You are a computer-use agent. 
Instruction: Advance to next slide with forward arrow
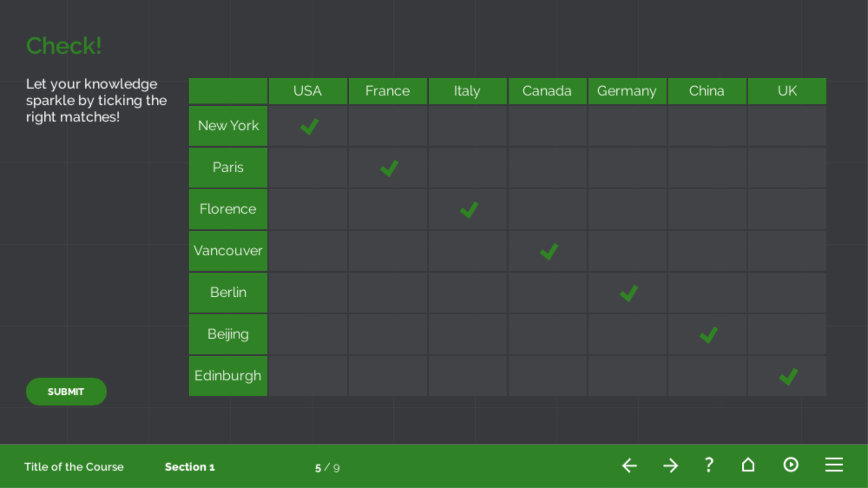(671, 466)
